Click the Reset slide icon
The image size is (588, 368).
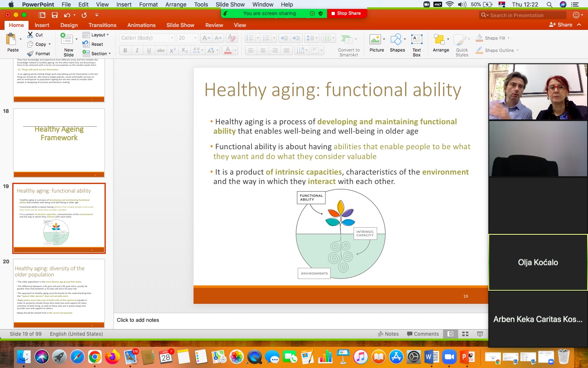pyautogui.click(x=86, y=44)
